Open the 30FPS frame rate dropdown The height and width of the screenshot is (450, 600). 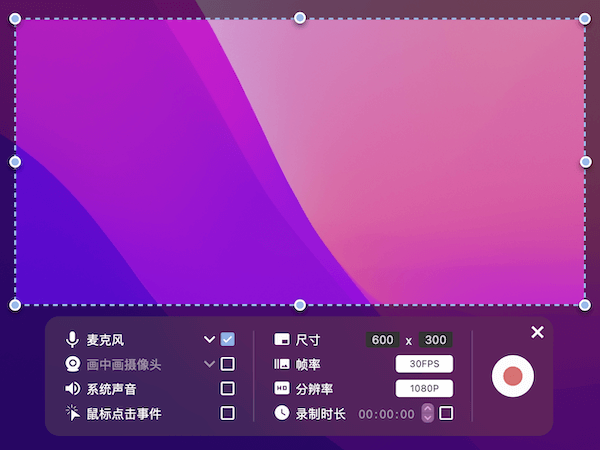pyautogui.click(x=424, y=364)
